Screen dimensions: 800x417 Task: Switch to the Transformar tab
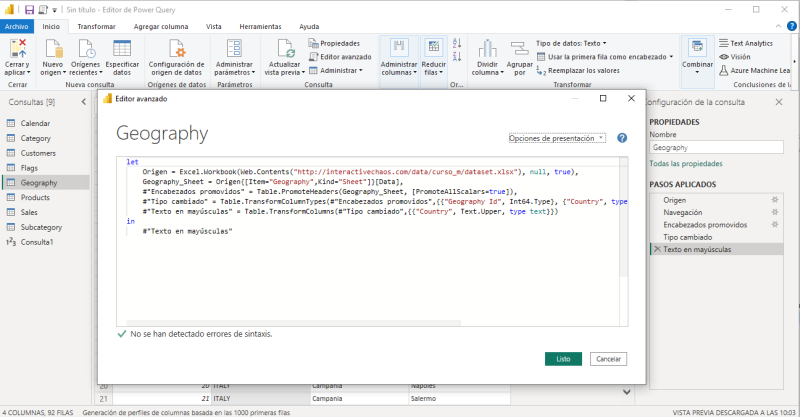[x=96, y=27]
